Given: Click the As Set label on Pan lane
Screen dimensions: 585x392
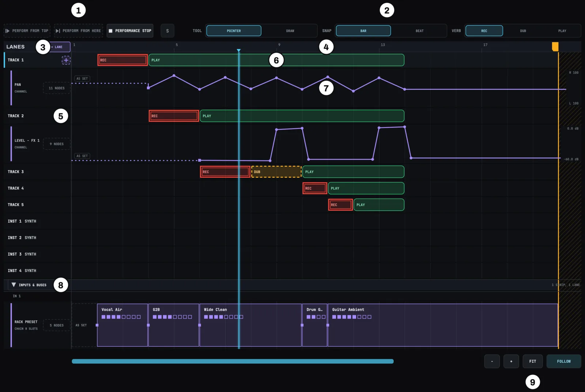Looking at the screenshot, I should point(82,79).
